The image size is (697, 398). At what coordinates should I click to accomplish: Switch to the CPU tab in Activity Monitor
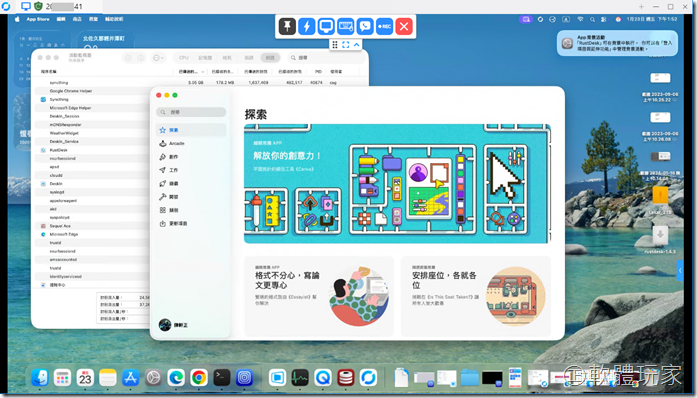coord(184,57)
